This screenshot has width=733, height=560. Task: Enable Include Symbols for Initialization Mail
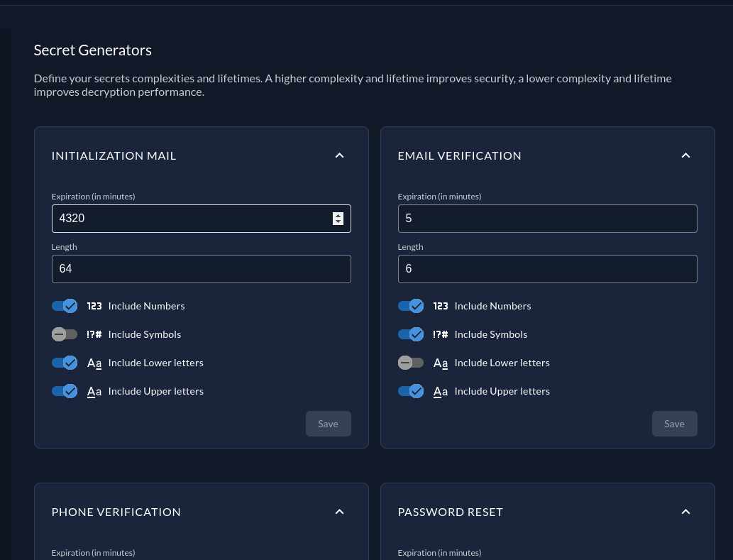pos(65,334)
